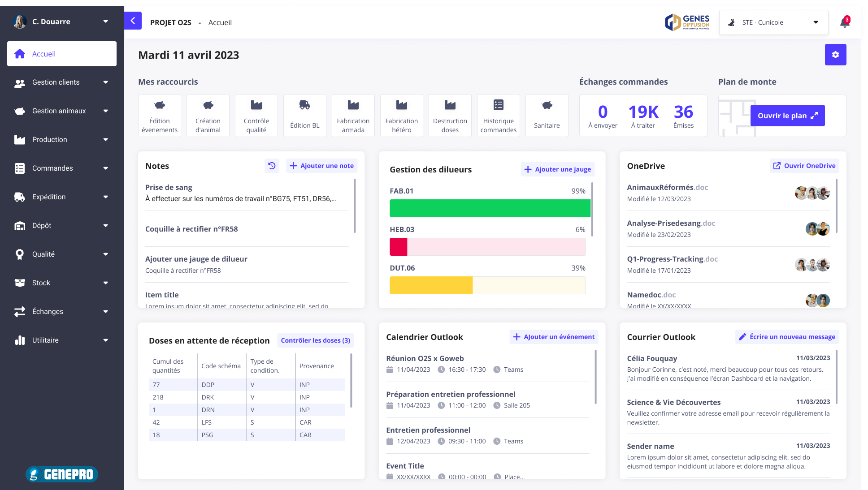Expand the Production sidebar section
This screenshot has width=868, height=490.
pyautogui.click(x=62, y=140)
